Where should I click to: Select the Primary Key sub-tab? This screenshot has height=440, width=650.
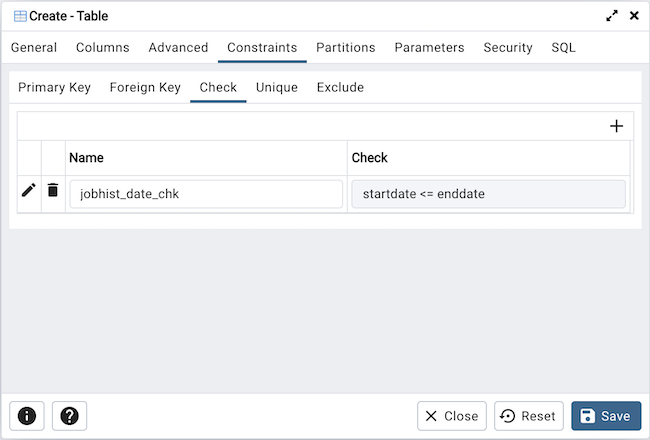pyautogui.click(x=54, y=87)
